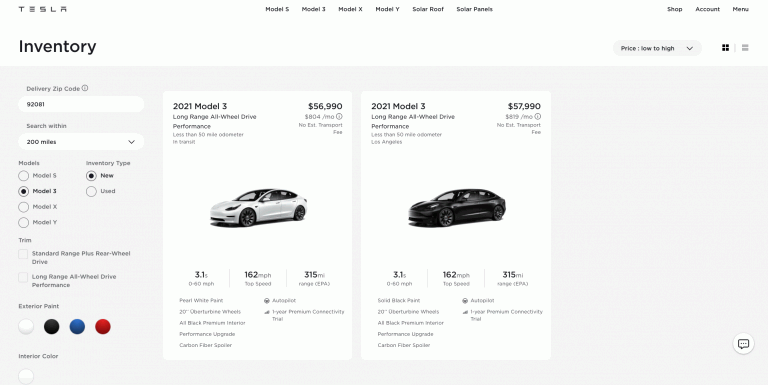Open the Price low to high dropdown
The image size is (768, 385).
tap(657, 48)
